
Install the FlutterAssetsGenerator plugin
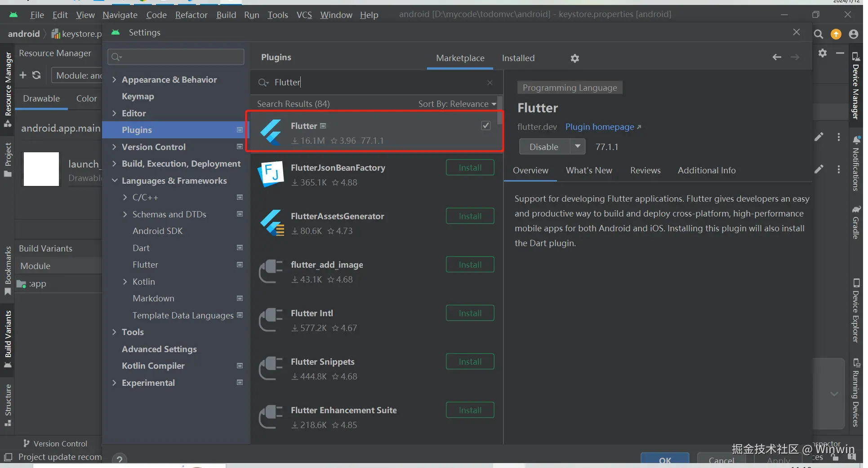pos(470,216)
